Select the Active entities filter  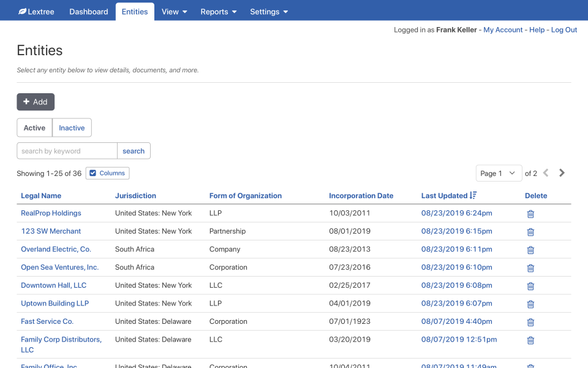coord(34,128)
